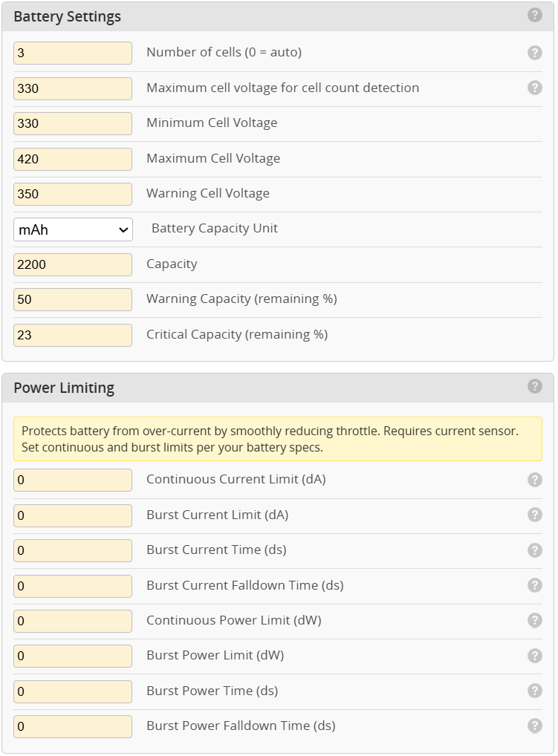Click the Burst Power Time input

(73, 692)
